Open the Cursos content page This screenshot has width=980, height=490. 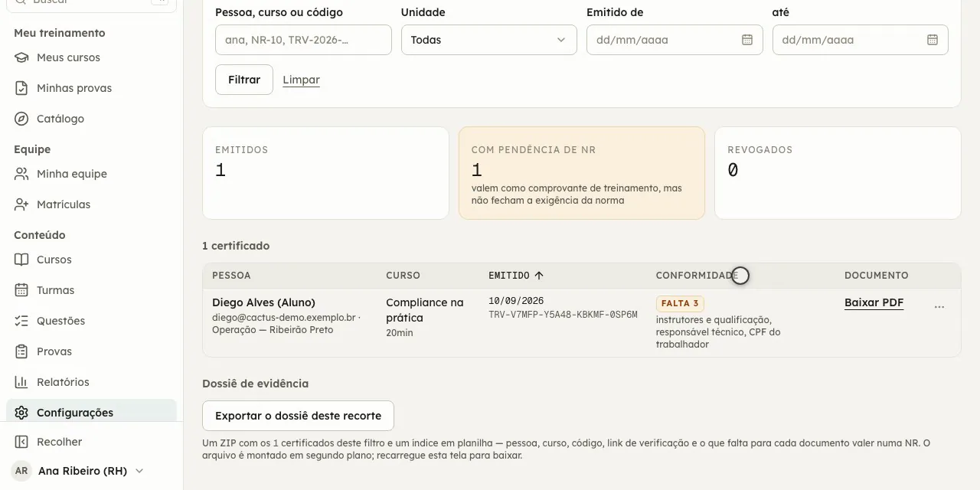coord(91,260)
